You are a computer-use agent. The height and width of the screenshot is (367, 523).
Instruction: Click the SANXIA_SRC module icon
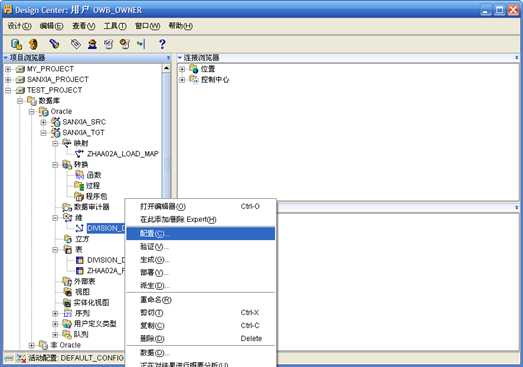(x=55, y=122)
